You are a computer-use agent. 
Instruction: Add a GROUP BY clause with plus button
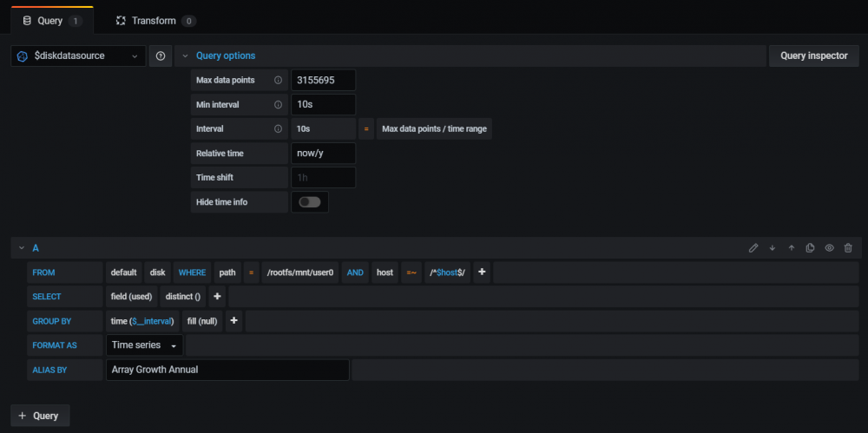(233, 321)
